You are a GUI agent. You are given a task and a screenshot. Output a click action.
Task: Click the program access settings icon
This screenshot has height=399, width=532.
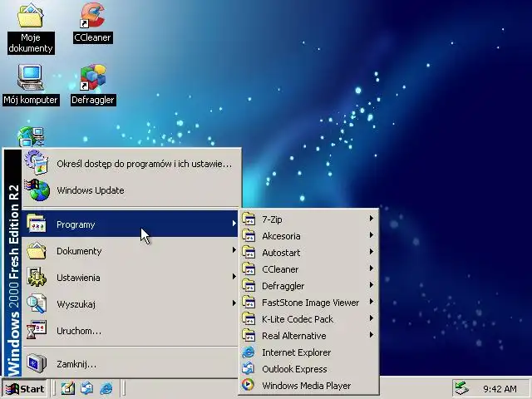[37, 163]
